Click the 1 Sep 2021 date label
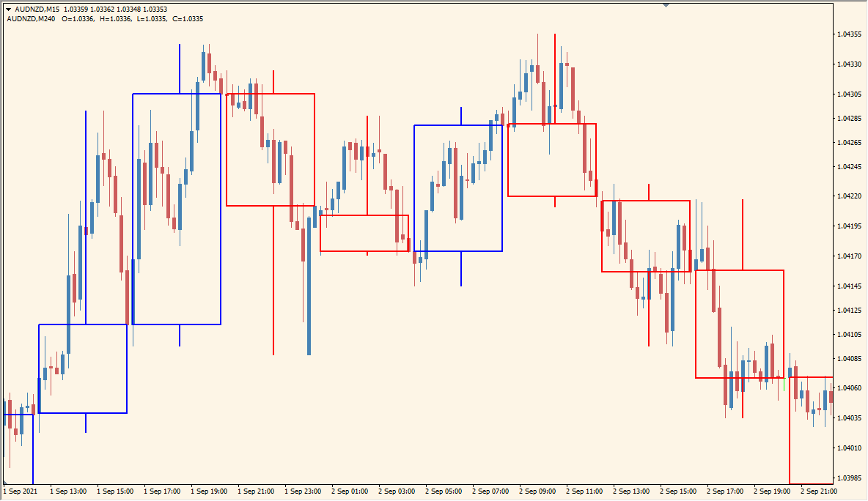 tap(21, 491)
